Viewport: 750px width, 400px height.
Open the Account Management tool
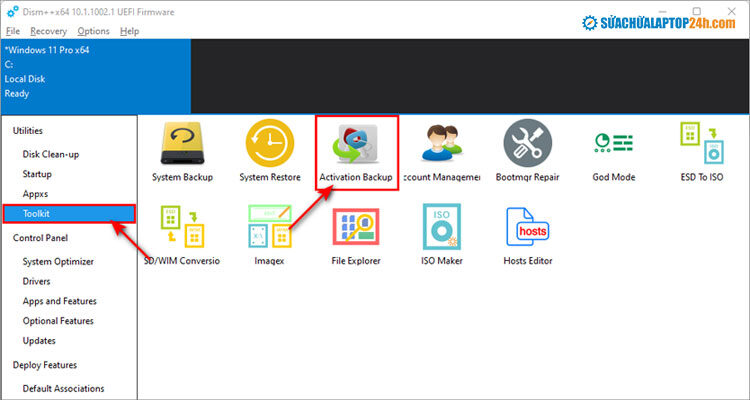(x=442, y=151)
